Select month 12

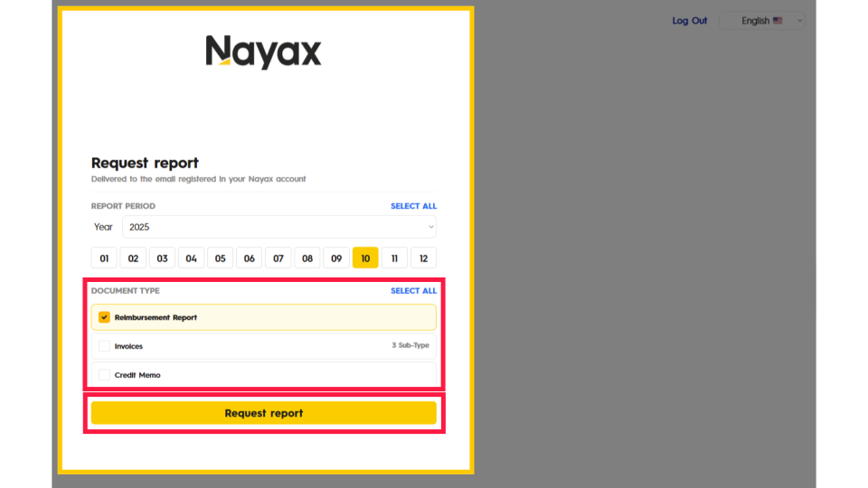(x=423, y=258)
